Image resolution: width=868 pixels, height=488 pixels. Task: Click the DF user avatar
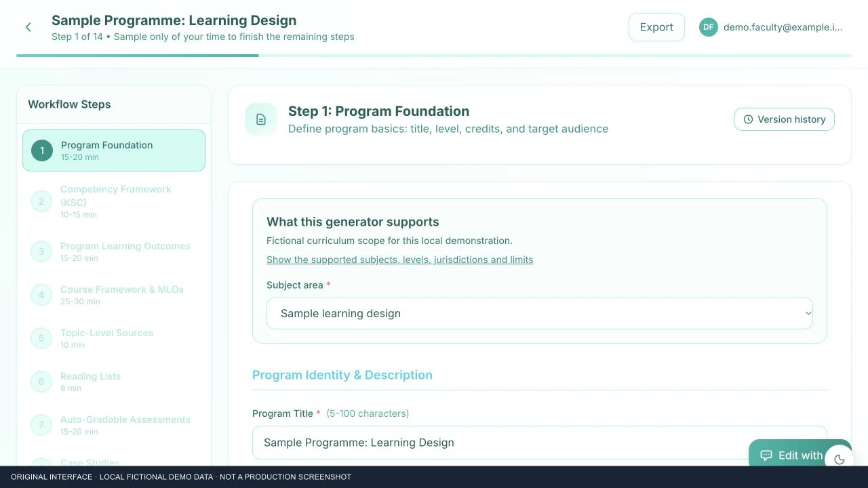pos(709,27)
